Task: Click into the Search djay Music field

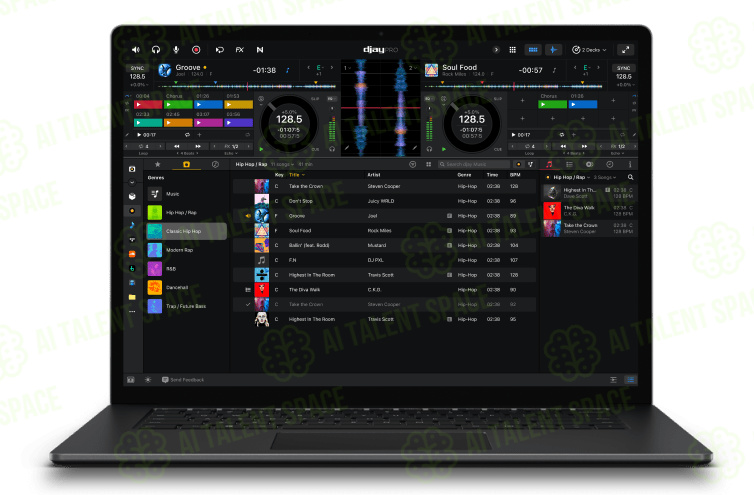Action: [474, 165]
